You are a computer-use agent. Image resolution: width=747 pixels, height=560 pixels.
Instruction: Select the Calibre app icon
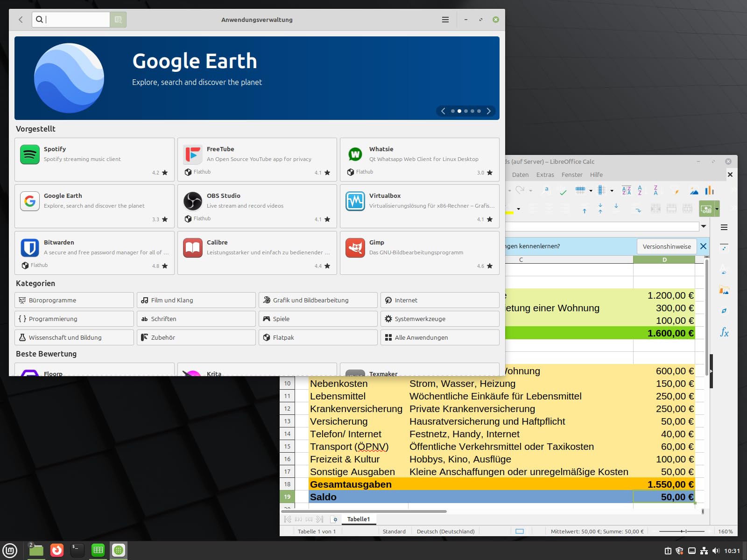click(x=192, y=248)
